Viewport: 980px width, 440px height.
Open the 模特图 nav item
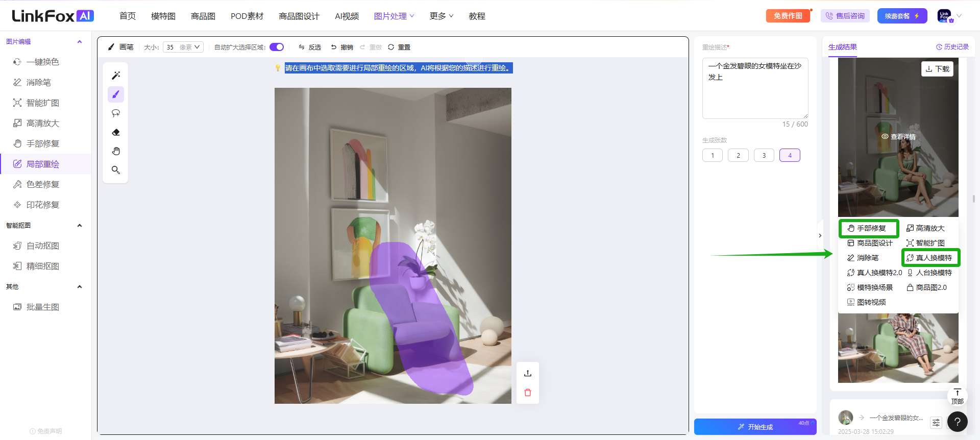click(163, 16)
